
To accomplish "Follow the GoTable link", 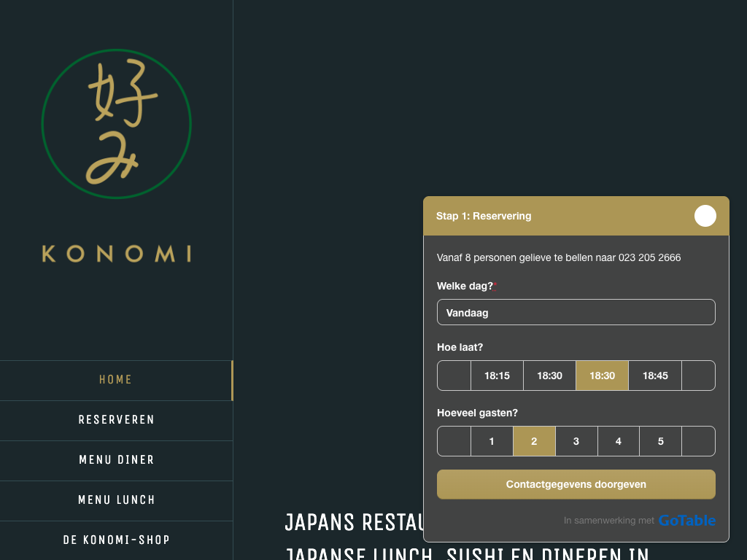I will pyautogui.click(x=686, y=521).
